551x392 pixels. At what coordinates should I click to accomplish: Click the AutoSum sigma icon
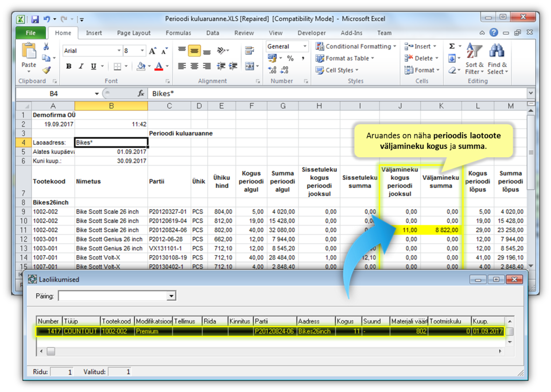[x=452, y=46]
